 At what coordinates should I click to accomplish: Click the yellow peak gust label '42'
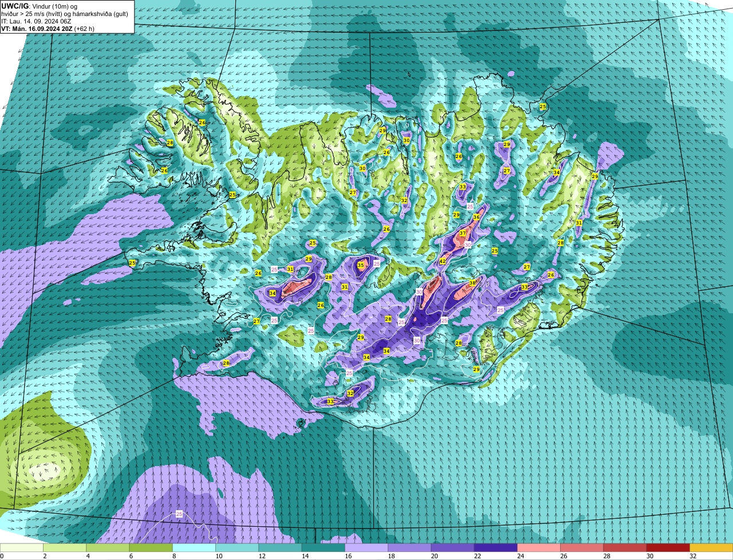[443, 261]
